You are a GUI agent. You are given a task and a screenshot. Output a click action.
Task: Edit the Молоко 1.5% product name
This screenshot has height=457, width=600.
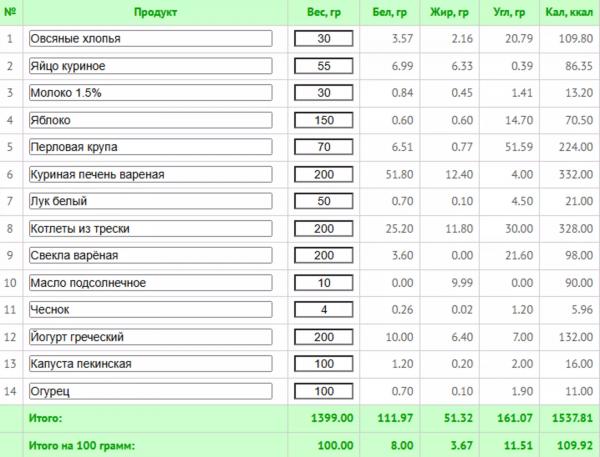[x=150, y=93]
